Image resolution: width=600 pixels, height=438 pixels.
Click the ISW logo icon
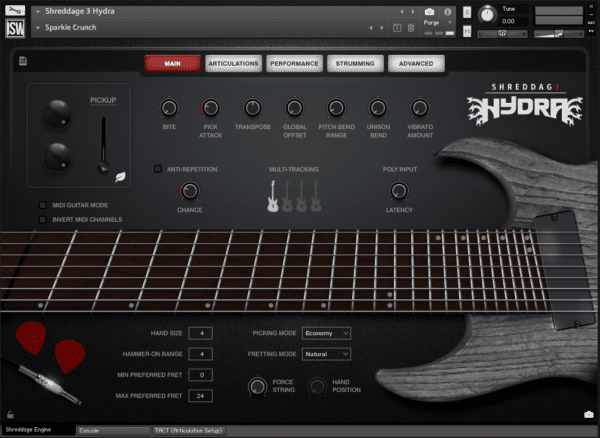pyautogui.click(x=15, y=28)
